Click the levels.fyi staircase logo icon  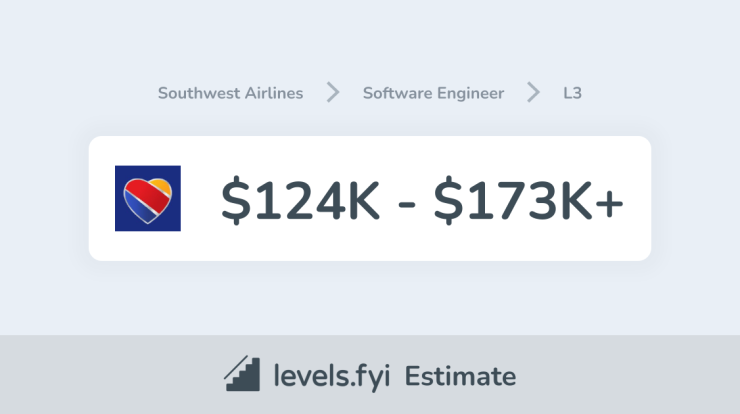[x=242, y=373]
